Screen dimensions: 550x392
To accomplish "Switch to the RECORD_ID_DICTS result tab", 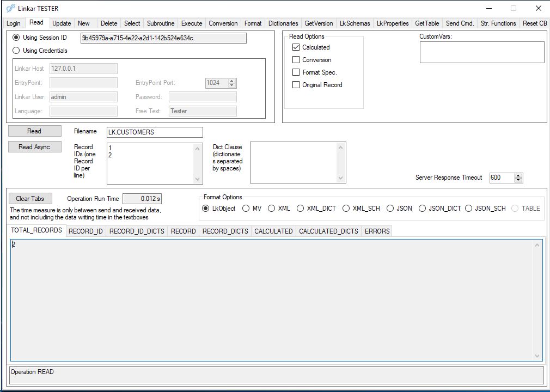I will (137, 231).
